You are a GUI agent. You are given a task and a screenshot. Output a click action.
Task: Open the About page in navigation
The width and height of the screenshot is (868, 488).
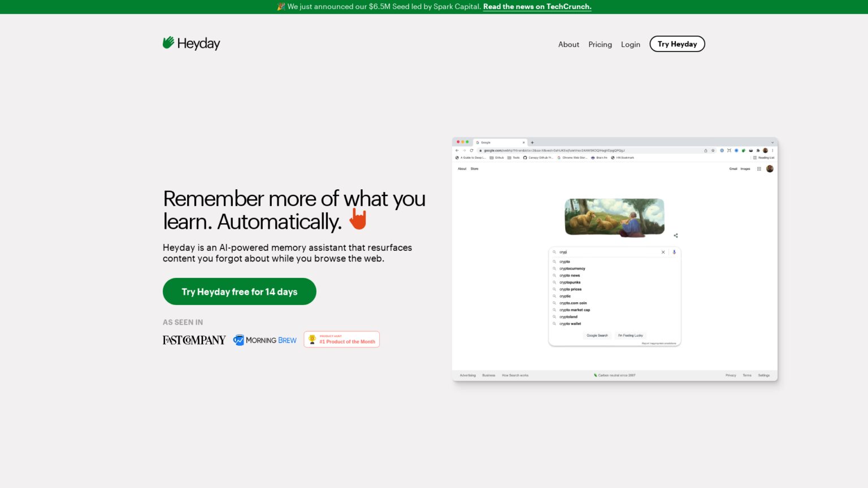[x=568, y=45]
